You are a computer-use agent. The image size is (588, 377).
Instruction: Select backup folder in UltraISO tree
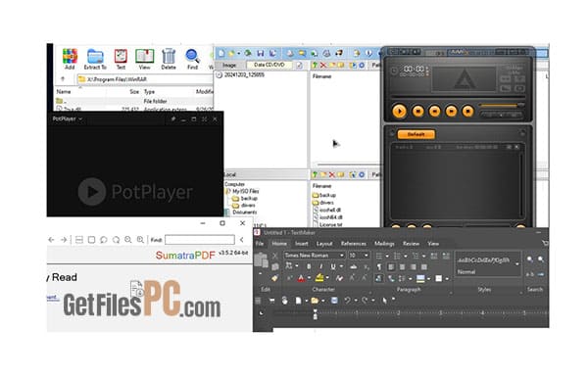[x=249, y=199]
